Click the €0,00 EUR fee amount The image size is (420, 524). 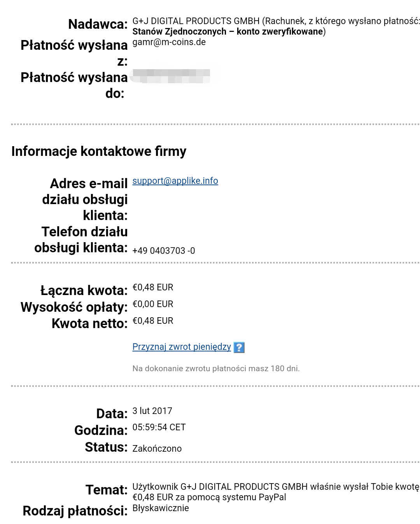click(x=153, y=304)
